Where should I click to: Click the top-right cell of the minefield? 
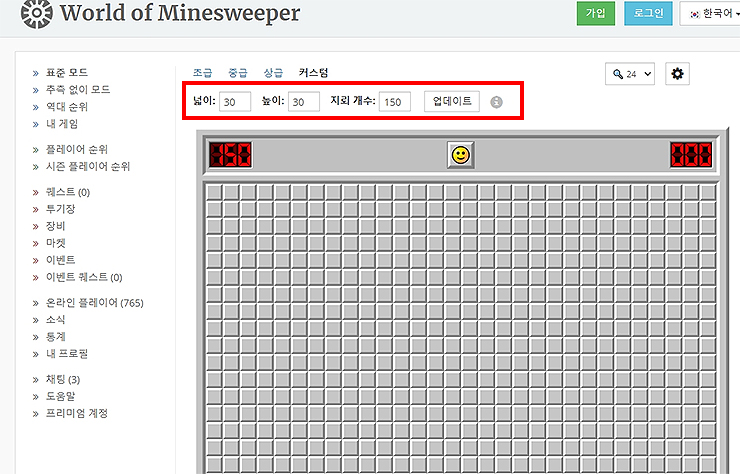click(x=708, y=192)
